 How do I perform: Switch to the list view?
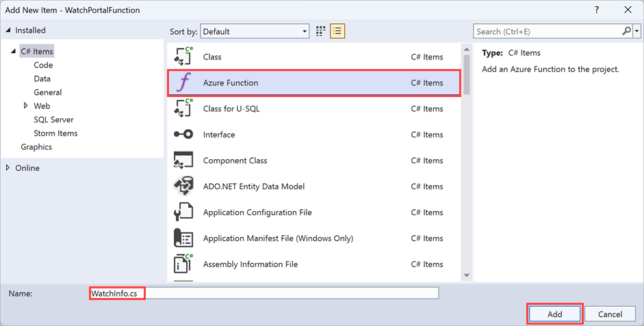point(337,31)
